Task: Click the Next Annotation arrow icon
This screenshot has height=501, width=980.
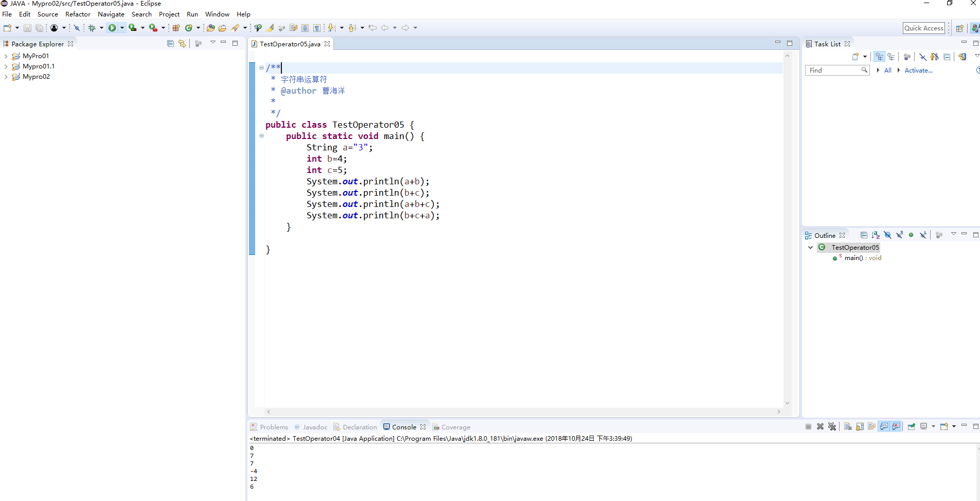Action: (332, 28)
